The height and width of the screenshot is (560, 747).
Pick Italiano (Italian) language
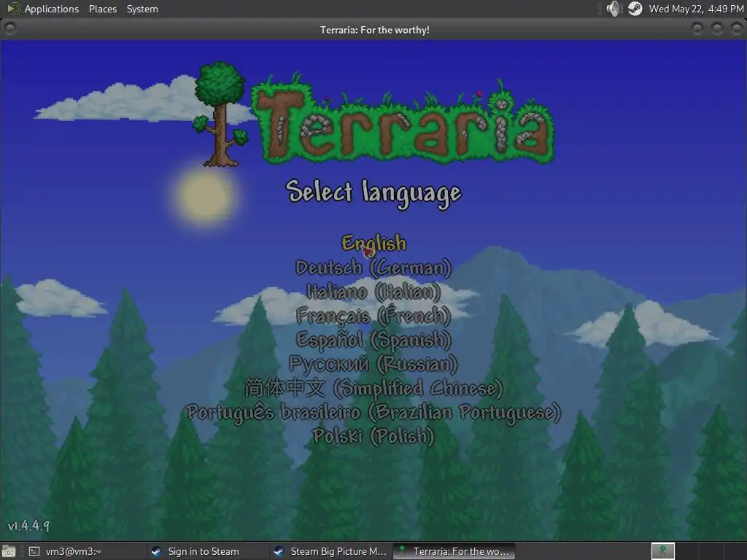coord(373,292)
